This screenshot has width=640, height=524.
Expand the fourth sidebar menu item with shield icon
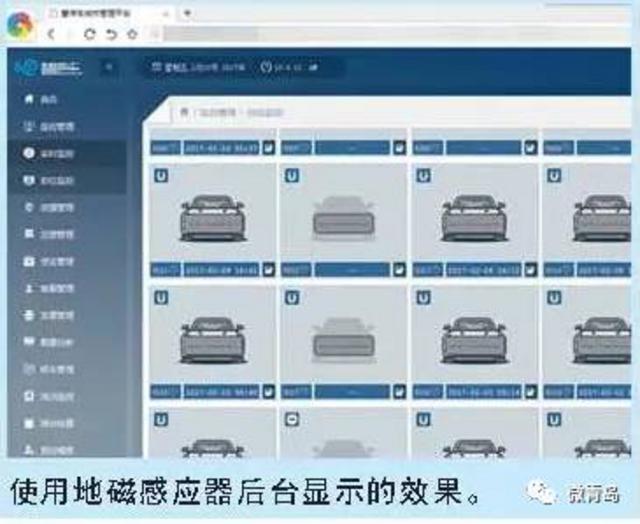click(x=45, y=181)
